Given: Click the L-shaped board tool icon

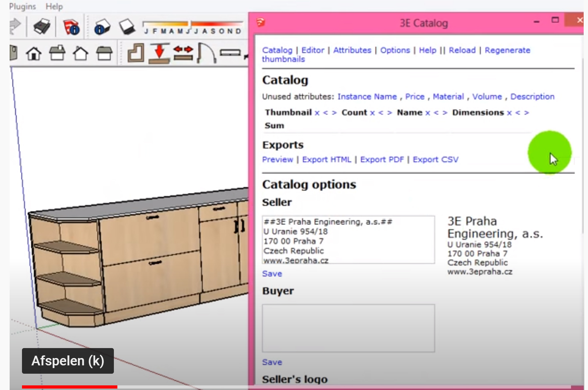Looking at the screenshot, I should pyautogui.click(x=136, y=53).
